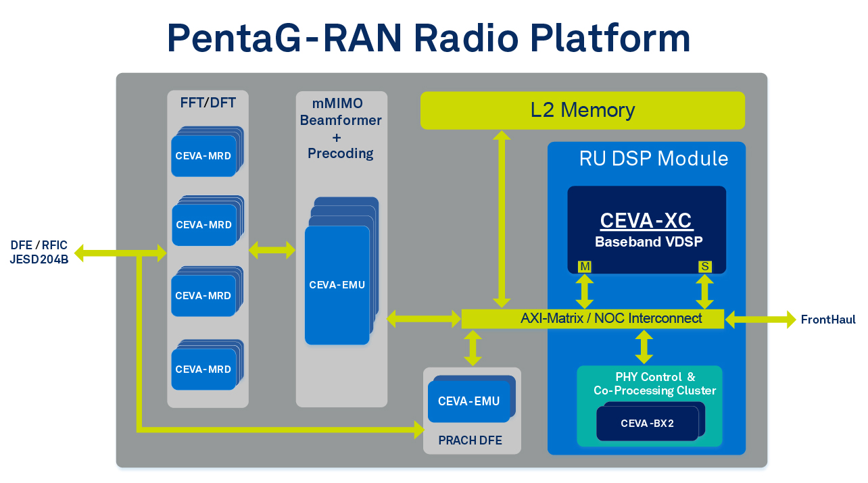Screen dimensions: 868x483
Task: Click the PHY Control & Co-Processing Cluster label
Action: [x=654, y=384]
